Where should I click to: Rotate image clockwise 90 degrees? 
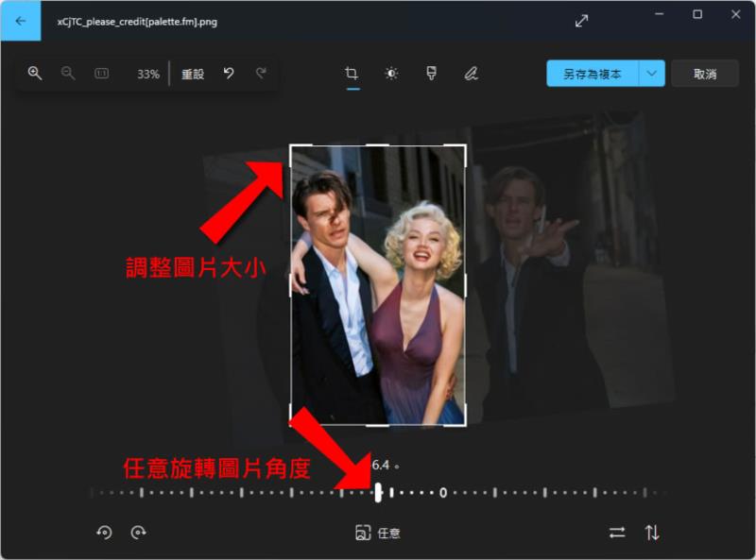(139, 533)
